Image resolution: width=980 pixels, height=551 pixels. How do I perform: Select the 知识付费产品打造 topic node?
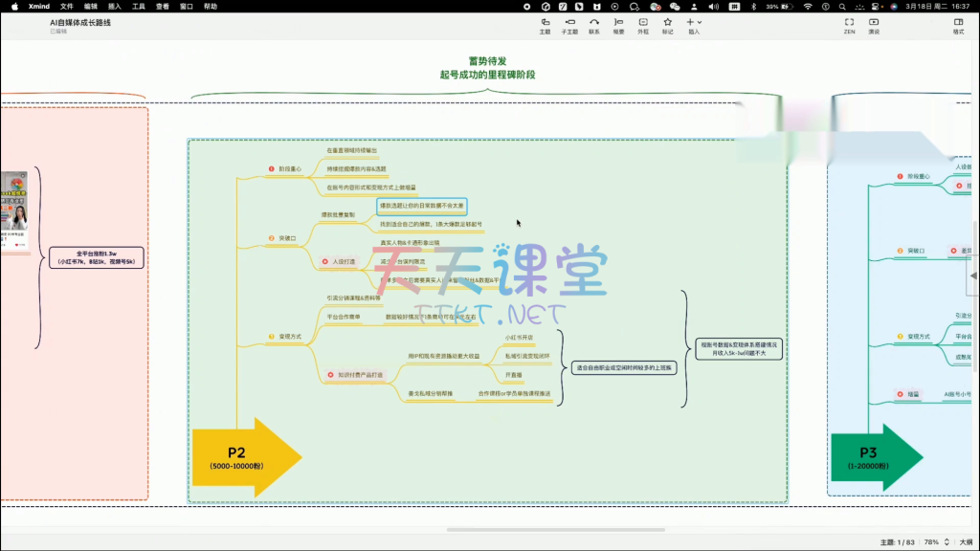click(359, 374)
